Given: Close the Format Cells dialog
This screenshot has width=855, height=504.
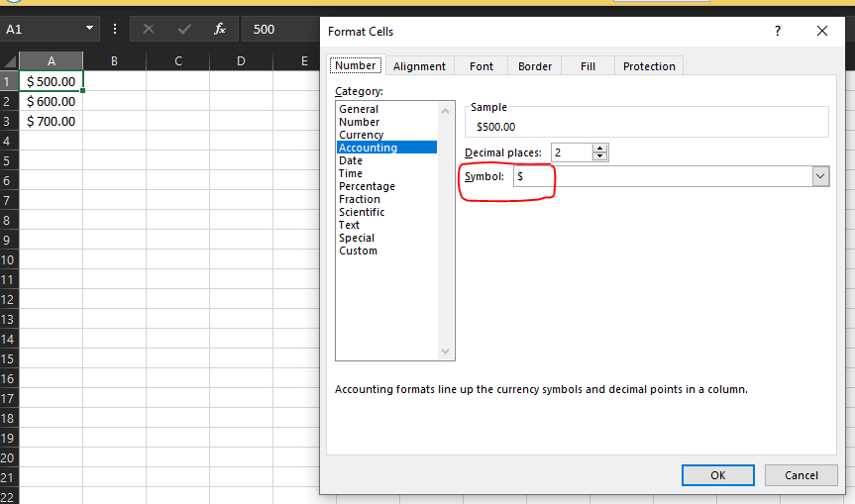Looking at the screenshot, I should tap(821, 31).
